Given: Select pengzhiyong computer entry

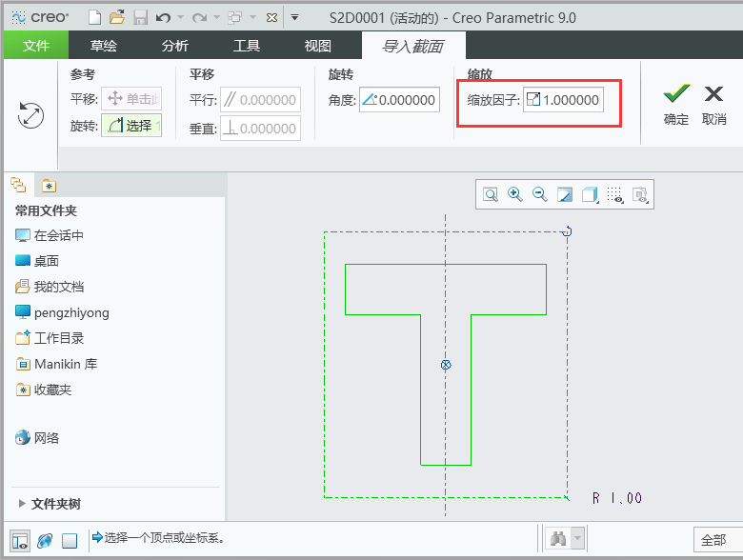Looking at the screenshot, I should pyautogui.click(x=62, y=312).
